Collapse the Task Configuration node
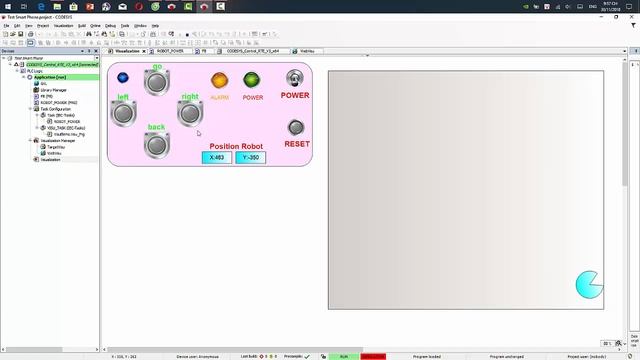 coord(30,109)
